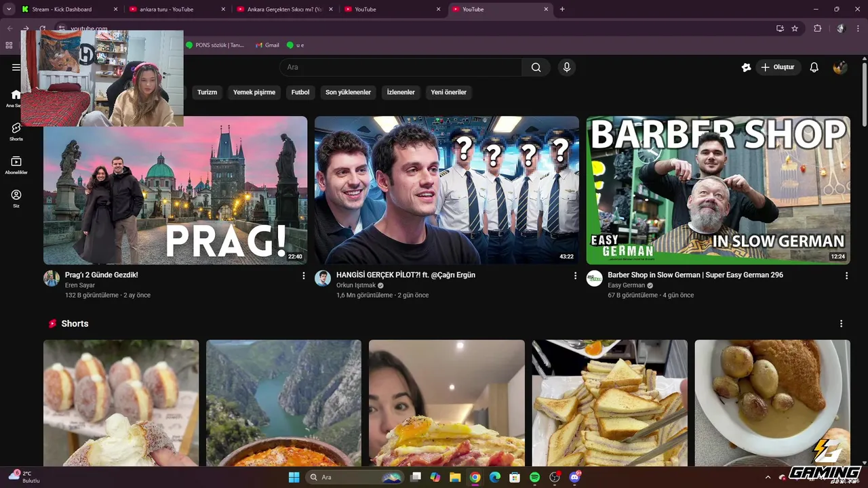Open the 'u e' bookmark
Image resolution: width=868 pixels, height=488 pixels.
296,45
